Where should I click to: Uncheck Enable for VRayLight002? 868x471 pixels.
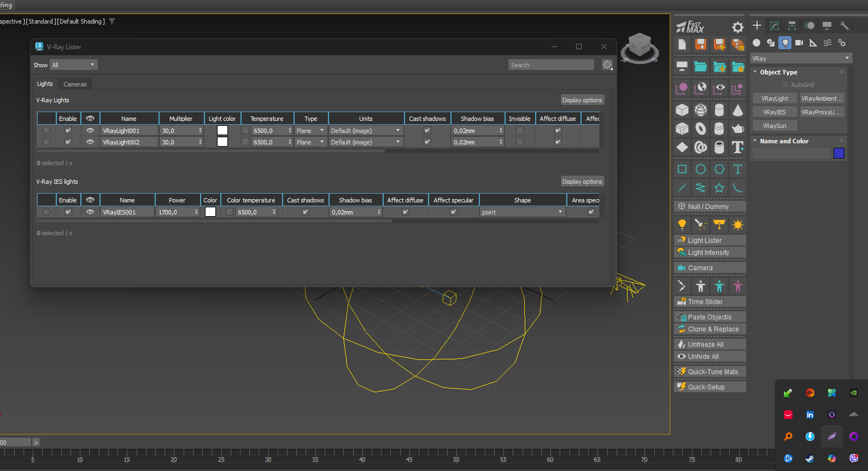coord(68,142)
